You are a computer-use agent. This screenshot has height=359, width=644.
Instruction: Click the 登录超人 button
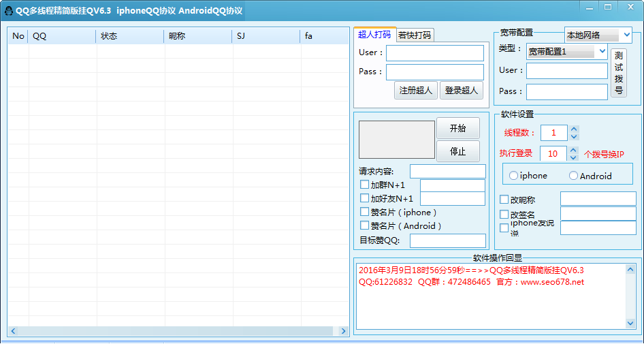(x=462, y=91)
